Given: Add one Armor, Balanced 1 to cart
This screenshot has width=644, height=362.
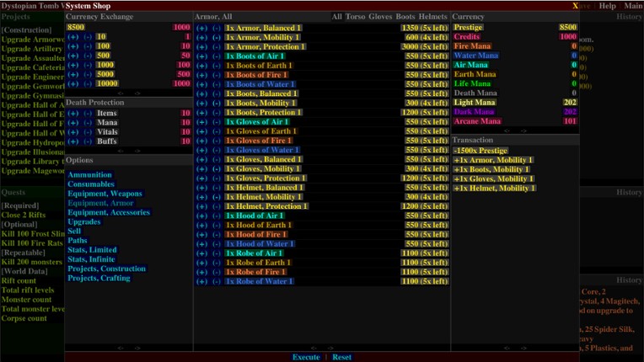Looking at the screenshot, I should click(202, 28).
